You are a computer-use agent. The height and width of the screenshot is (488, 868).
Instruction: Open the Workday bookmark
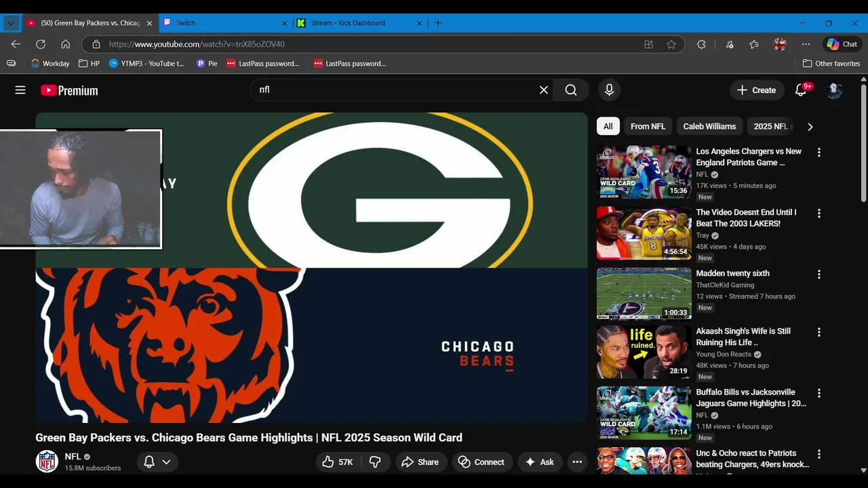coord(50,64)
